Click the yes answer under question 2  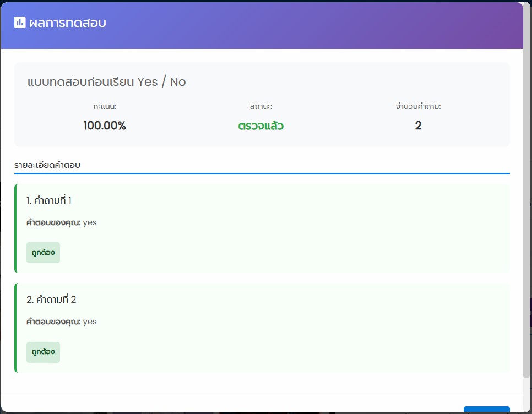90,322
